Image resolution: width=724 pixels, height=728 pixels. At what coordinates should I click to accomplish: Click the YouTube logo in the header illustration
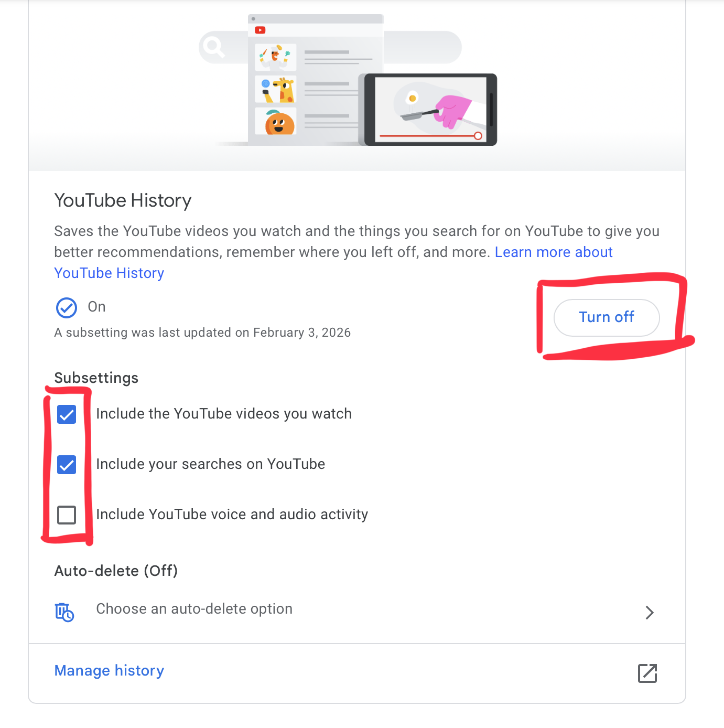261,30
